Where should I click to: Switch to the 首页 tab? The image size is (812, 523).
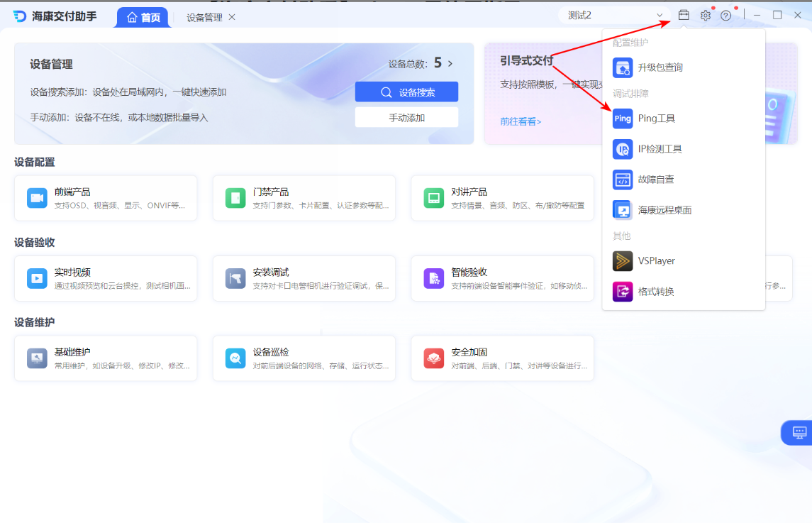(143, 18)
